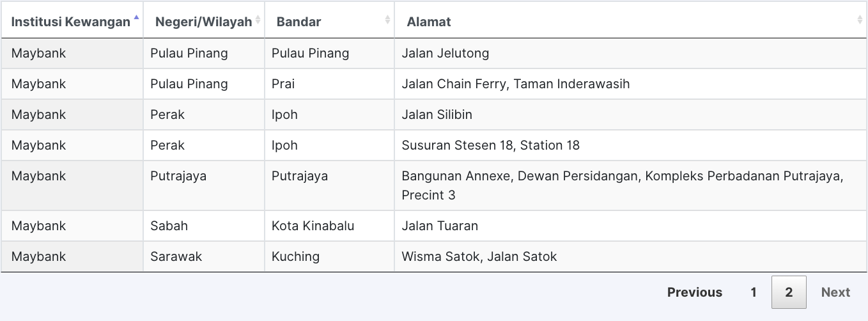Sort table by Alamat header
Viewport: 868px width, 321px height.
[x=429, y=22]
